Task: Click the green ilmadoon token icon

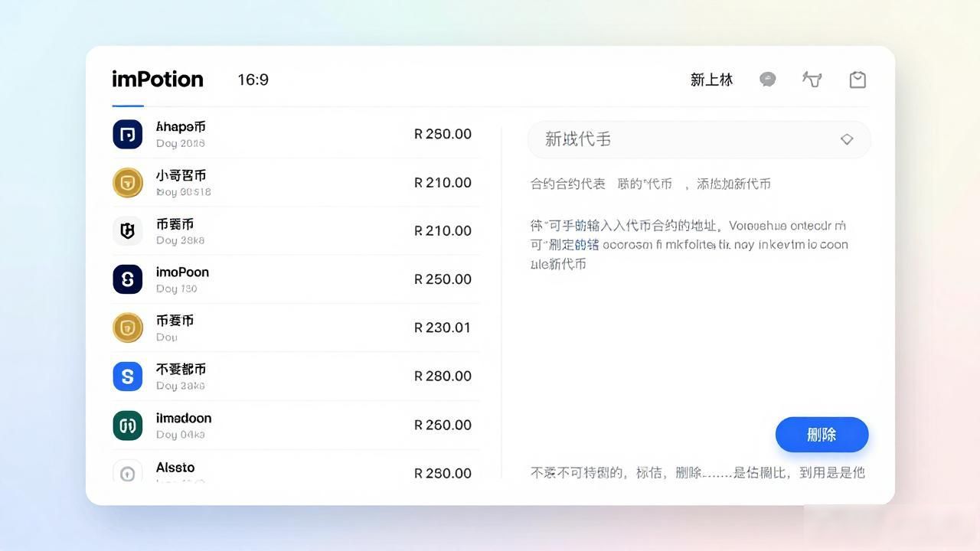Action: 128,425
